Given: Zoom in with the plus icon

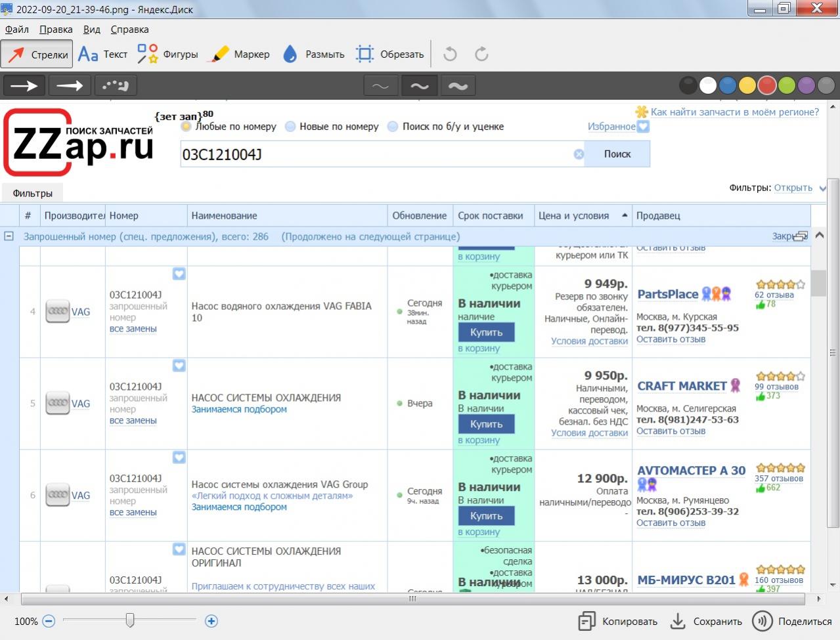Looking at the screenshot, I should [x=211, y=621].
